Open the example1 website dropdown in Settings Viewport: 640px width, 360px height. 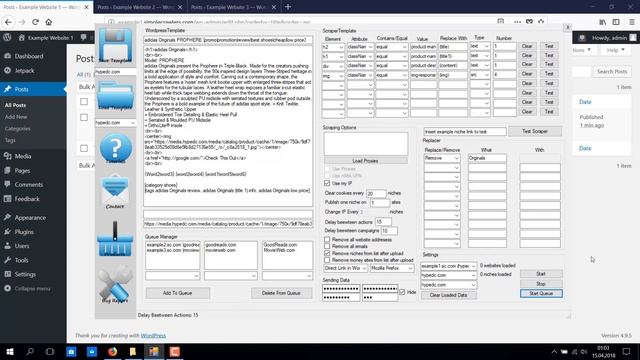448,266
